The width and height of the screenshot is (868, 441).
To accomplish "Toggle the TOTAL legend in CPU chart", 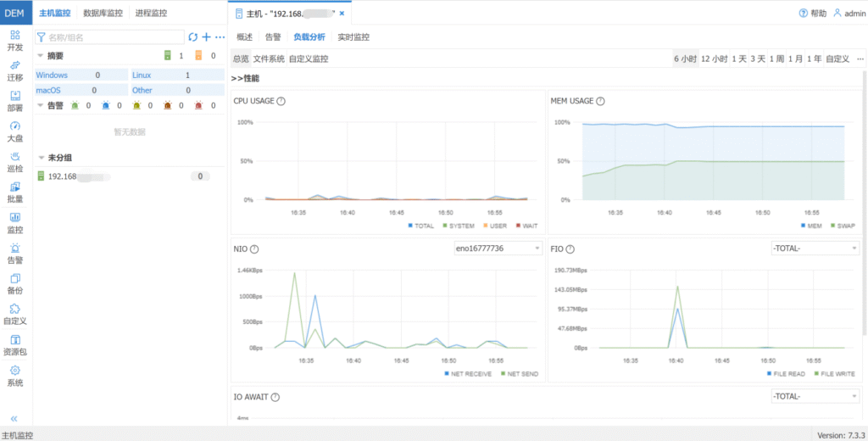I will pyautogui.click(x=423, y=226).
